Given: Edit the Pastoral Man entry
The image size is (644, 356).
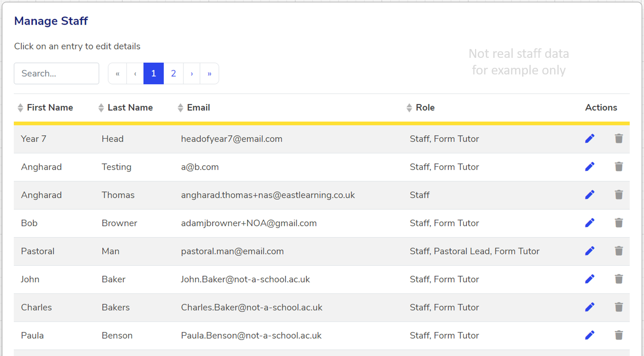Looking at the screenshot, I should pos(589,251).
